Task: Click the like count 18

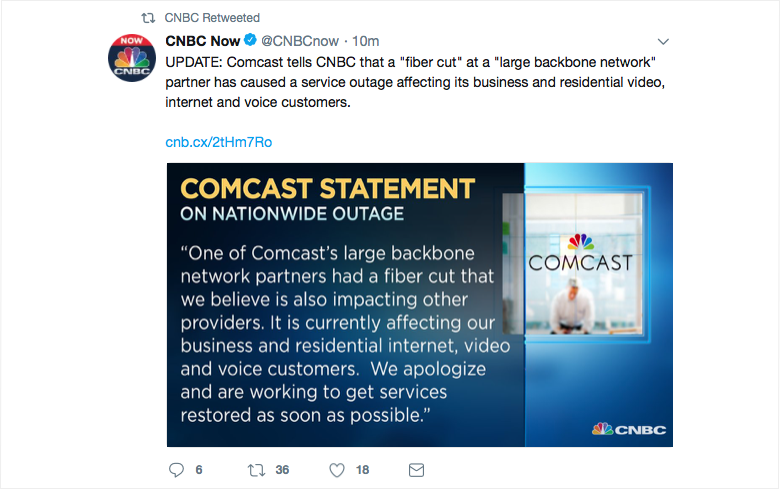Action: [x=362, y=469]
